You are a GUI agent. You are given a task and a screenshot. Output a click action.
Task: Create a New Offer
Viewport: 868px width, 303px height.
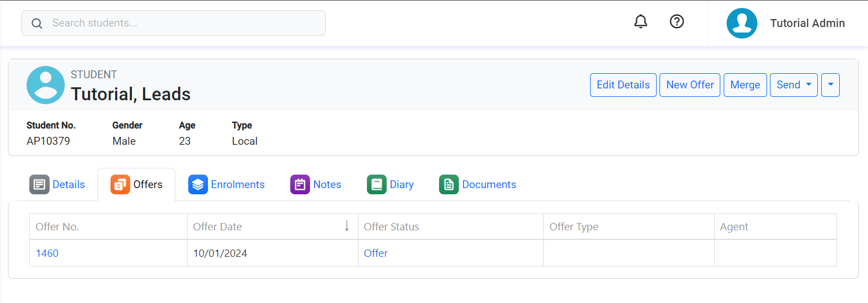[x=689, y=85]
